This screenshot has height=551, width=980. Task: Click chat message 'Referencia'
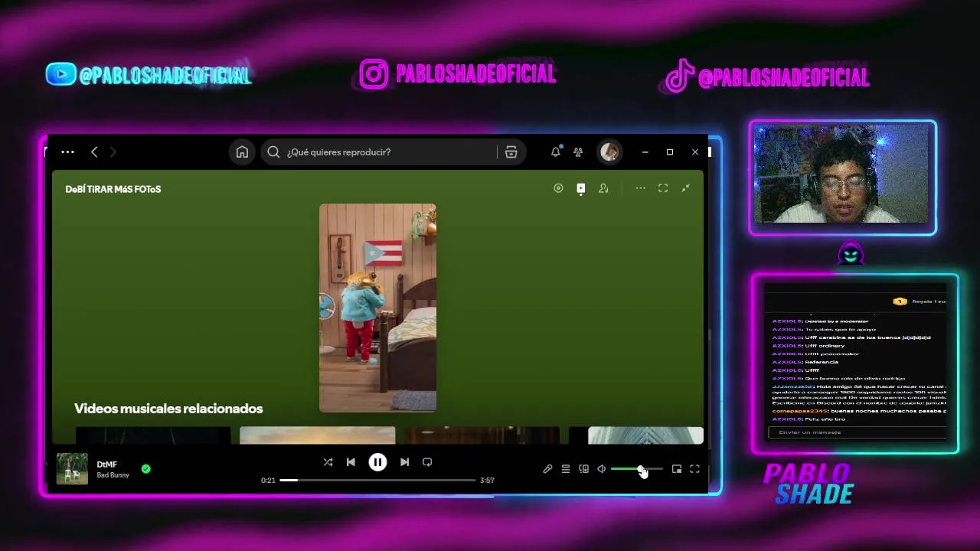pyautogui.click(x=822, y=362)
